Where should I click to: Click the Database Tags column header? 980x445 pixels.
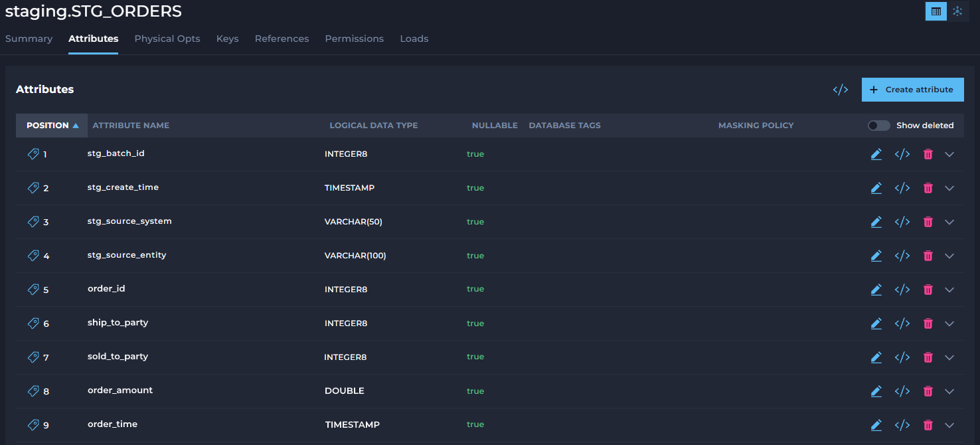tap(565, 126)
